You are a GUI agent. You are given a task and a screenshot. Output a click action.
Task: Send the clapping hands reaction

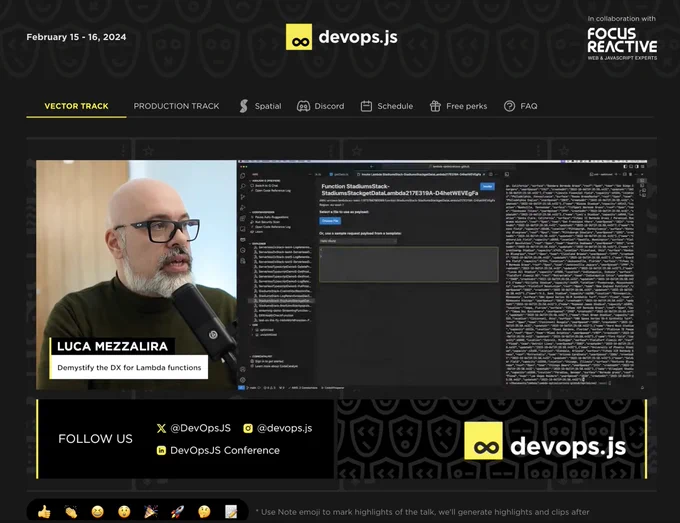click(x=71, y=512)
